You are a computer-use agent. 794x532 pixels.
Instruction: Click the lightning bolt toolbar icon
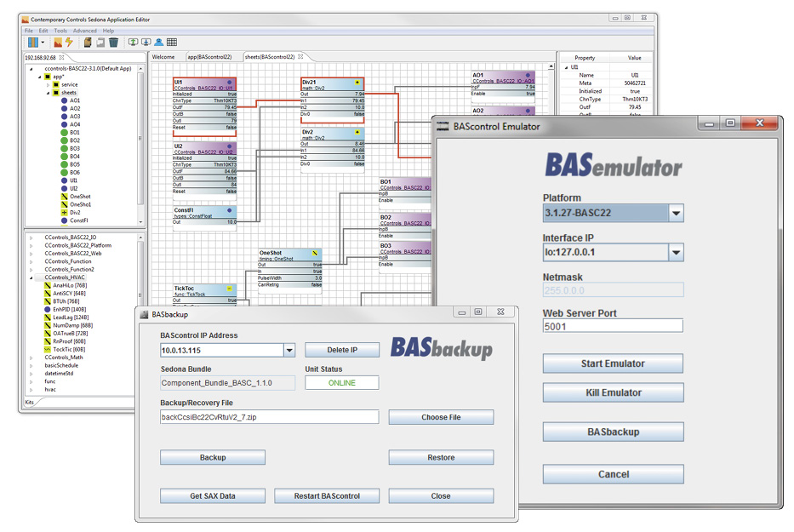tap(69, 43)
